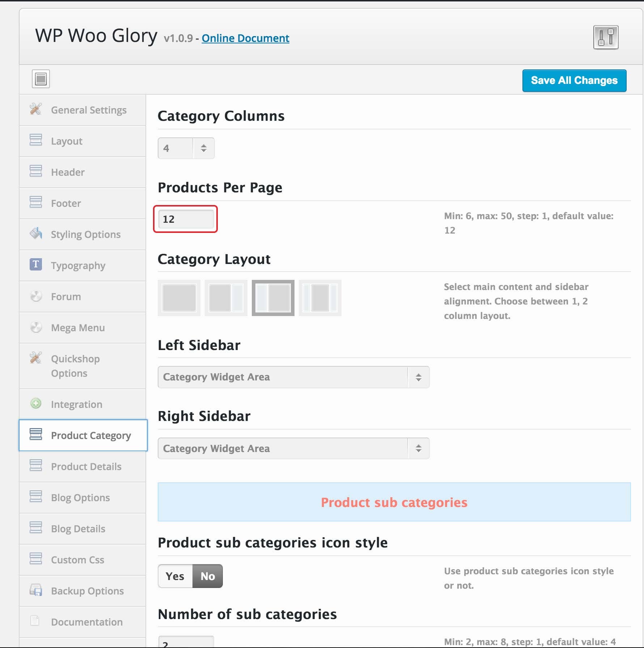Click the Products Per Page input field
The image size is (644, 648).
(186, 219)
